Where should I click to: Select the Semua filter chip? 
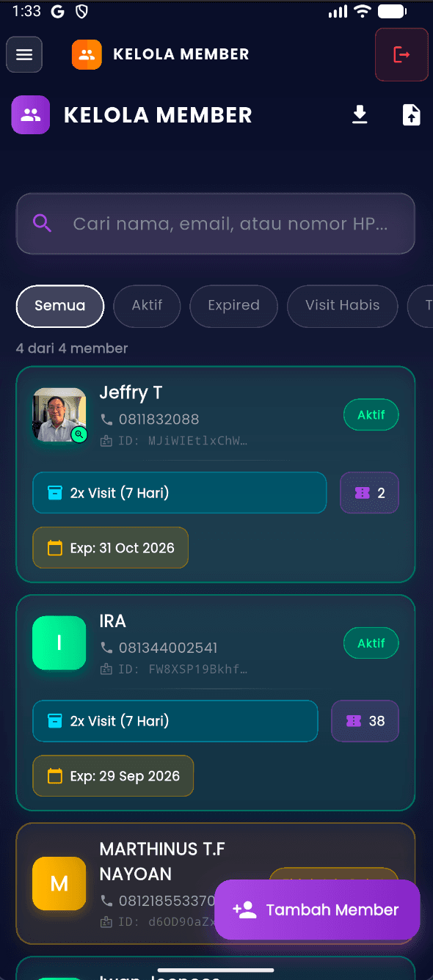tap(60, 306)
